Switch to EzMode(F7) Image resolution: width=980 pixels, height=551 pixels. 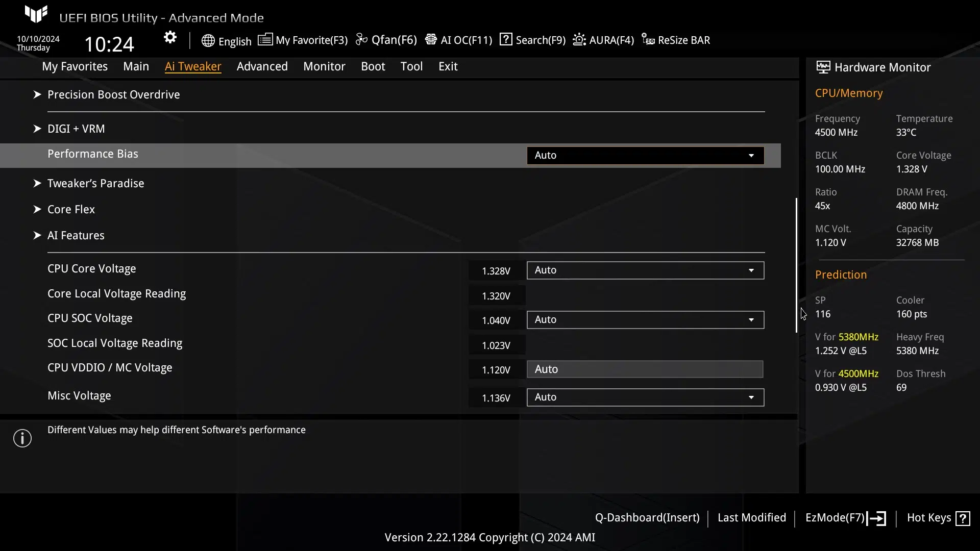845,518
